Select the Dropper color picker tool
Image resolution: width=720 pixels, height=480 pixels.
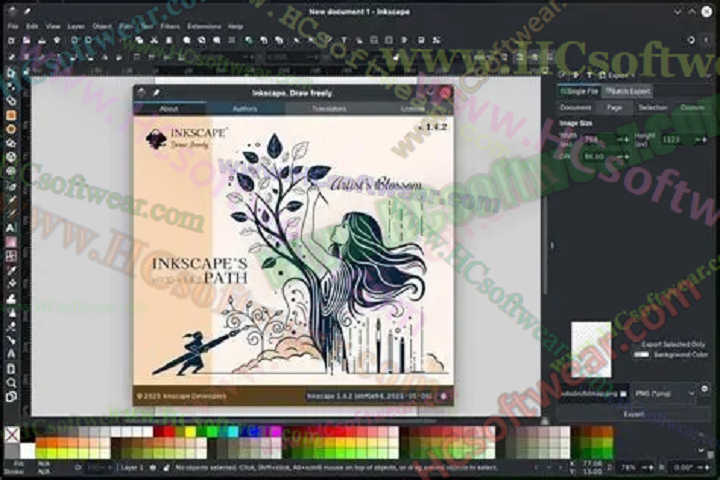coord(11,271)
